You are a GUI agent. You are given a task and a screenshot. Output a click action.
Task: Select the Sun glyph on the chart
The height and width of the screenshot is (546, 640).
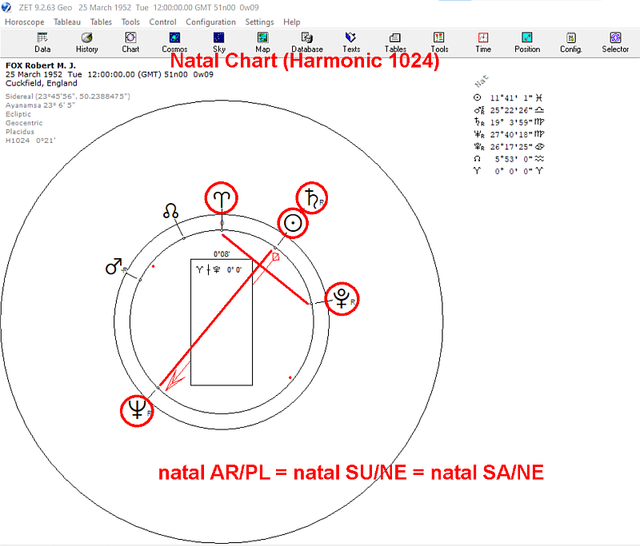click(293, 223)
